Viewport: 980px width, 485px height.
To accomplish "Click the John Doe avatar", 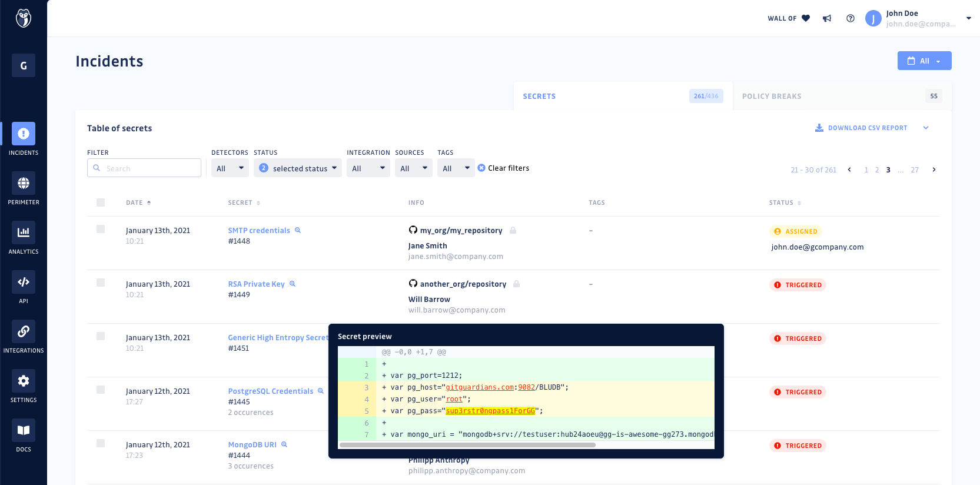I will coord(873,18).
